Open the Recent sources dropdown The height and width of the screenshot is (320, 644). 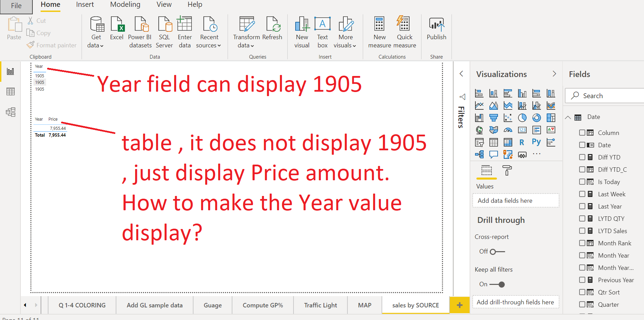(209, 32)
